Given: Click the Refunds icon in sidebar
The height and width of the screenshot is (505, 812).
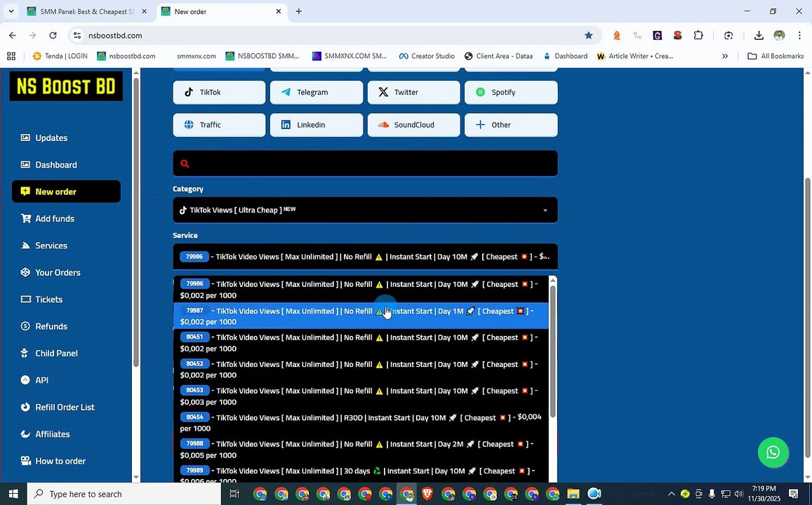Looking at the screenshot, I should point(25,326).
